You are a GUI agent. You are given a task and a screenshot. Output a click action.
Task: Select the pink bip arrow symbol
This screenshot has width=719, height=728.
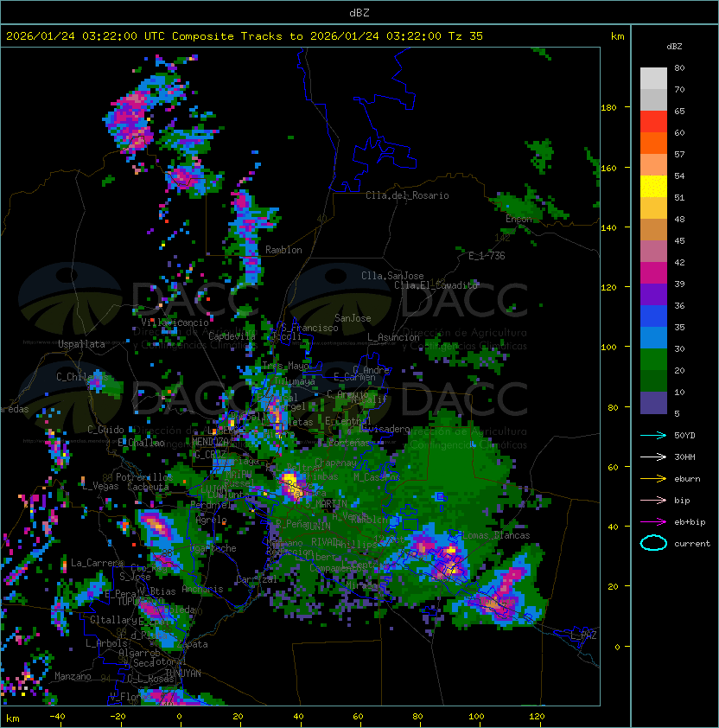tap(653, 501)
